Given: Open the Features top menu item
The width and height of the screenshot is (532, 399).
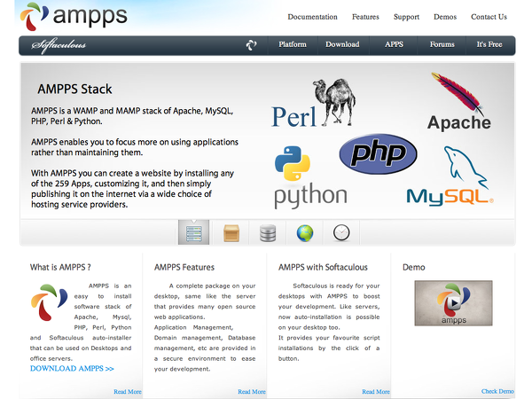Looking at the screenshot, I should [365, 17].
